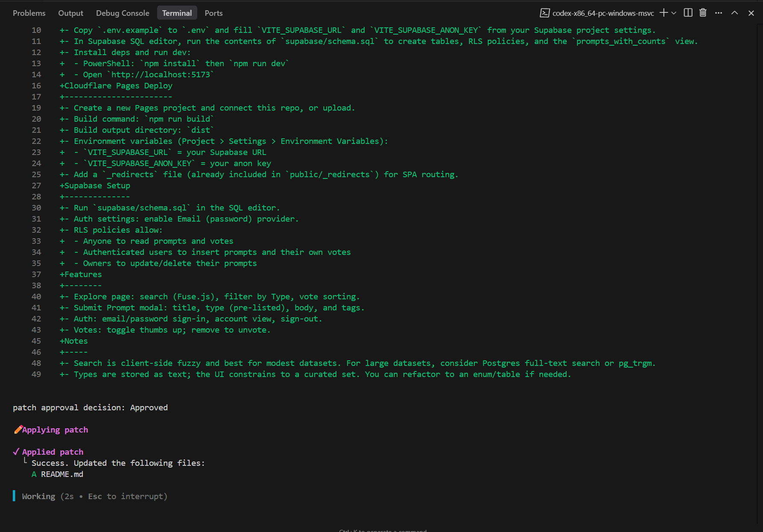
Task: Open the Output tab
Action: 70,13
